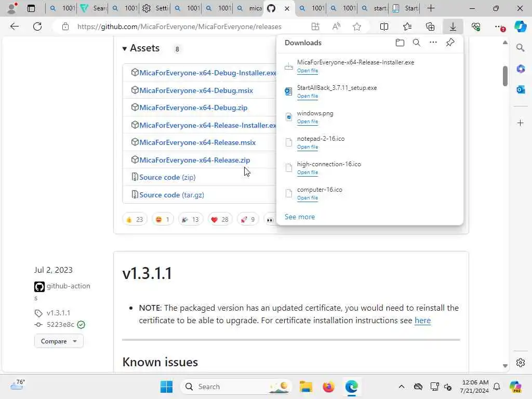
Task: Close the active GitHub tab
Action: tap(287, 8)
